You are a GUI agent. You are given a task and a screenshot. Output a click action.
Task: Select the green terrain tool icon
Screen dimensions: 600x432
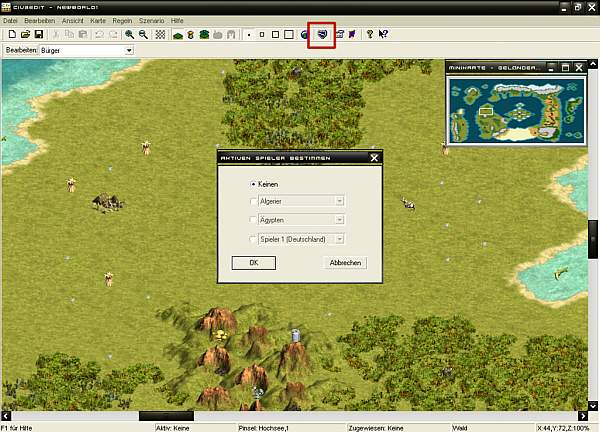coord(177,35)
